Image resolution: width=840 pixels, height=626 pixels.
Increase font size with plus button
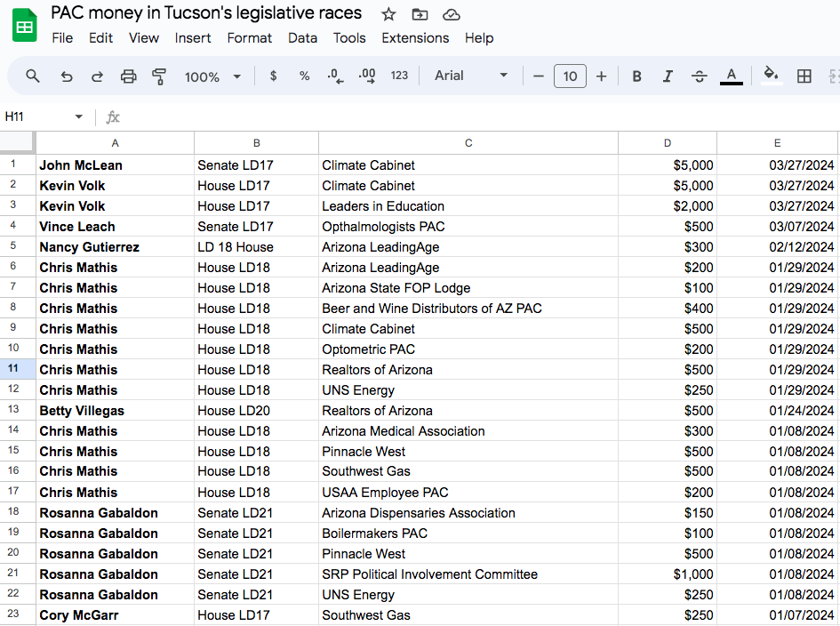(601, 76)
